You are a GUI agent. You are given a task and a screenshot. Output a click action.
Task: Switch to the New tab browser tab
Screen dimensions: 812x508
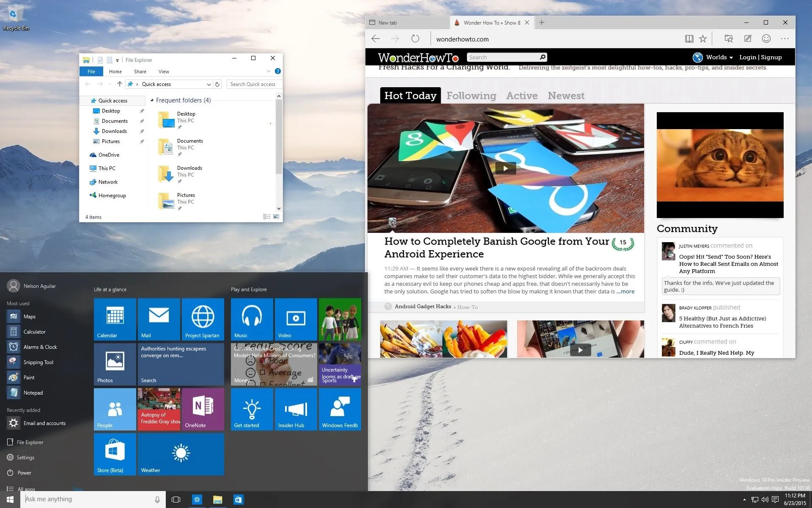tap(408, 23)
